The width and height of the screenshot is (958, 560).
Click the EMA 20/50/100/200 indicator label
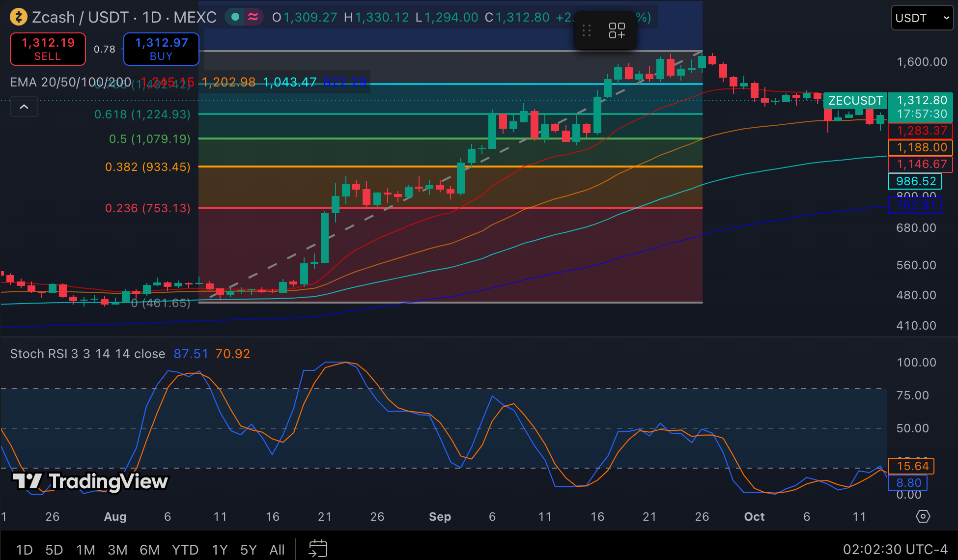click(71, 82)
